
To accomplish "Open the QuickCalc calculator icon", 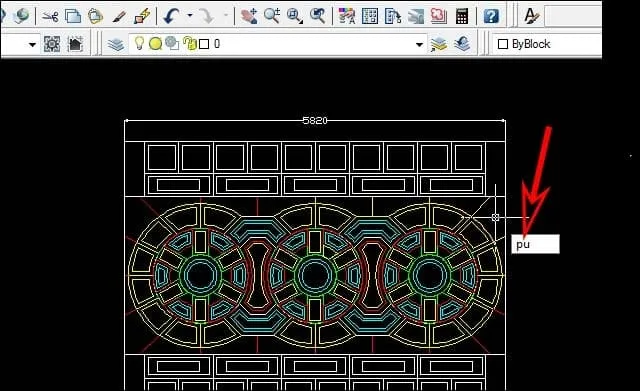I will 462,16.
